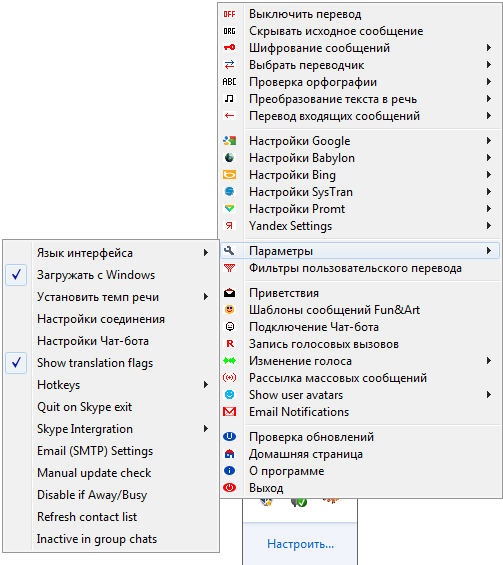Expand Show user avatars submenu arrow
This screenshot has height=565, width=503.
coord(489,395)
